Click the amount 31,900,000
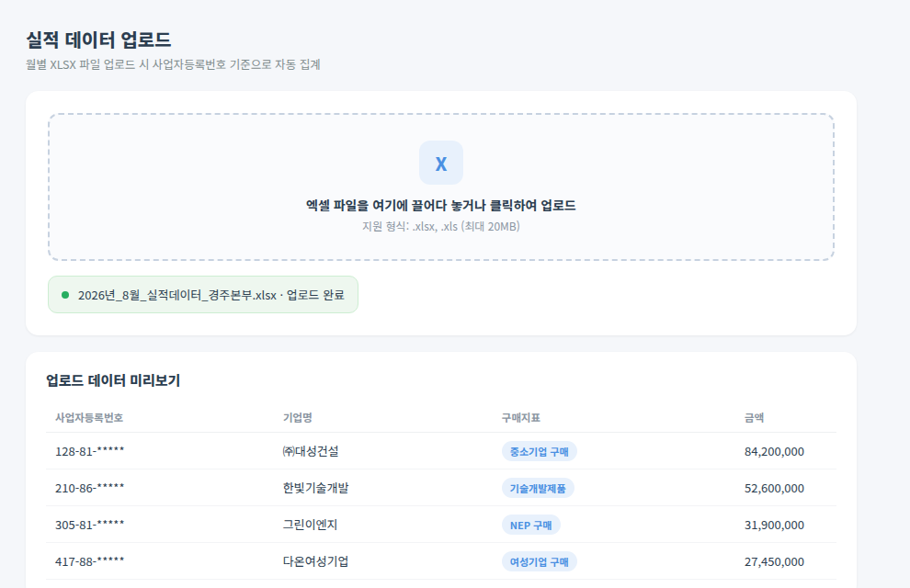The image size is (910, 588). [774, 525]
